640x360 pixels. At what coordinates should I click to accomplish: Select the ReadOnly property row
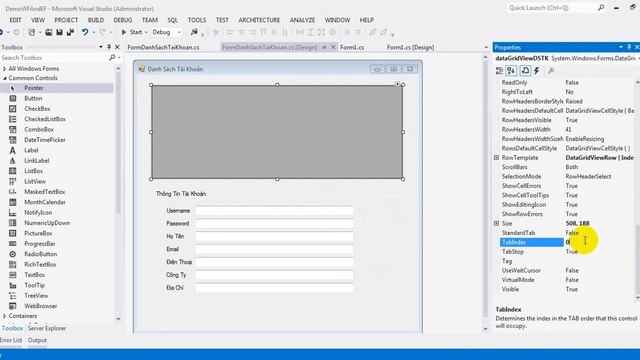pos(567,82)
